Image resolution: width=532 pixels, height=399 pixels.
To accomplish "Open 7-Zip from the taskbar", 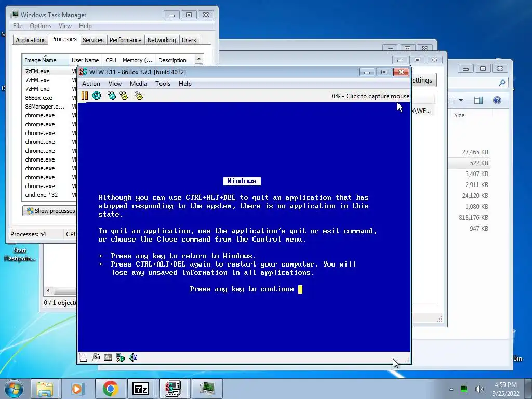I will tap(141, 389).
